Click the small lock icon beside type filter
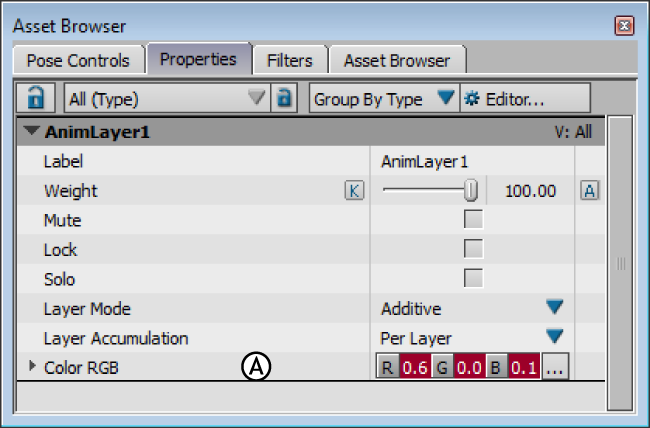This screenshot has height=428, width=650. [285, 98]
